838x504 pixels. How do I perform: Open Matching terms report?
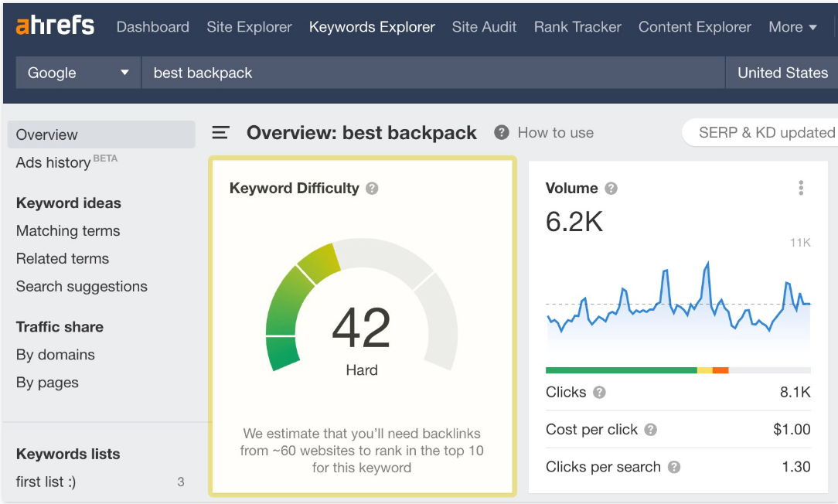[x=68, y=231]
